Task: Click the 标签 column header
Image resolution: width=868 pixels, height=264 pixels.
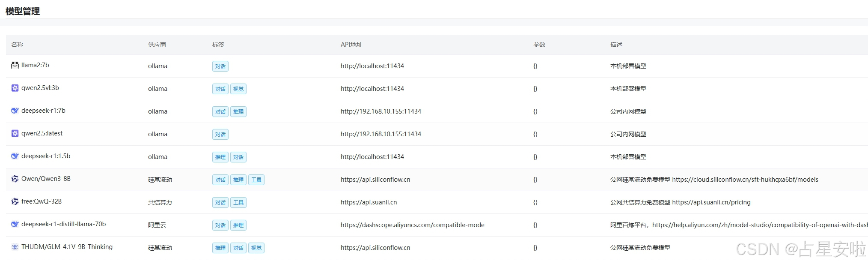Action: (218, 45)
